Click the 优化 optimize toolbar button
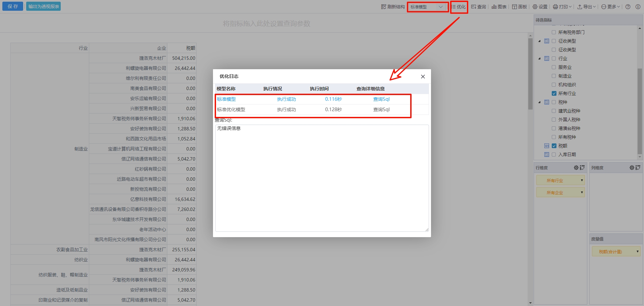644x306 pixels. pos(459,7)
